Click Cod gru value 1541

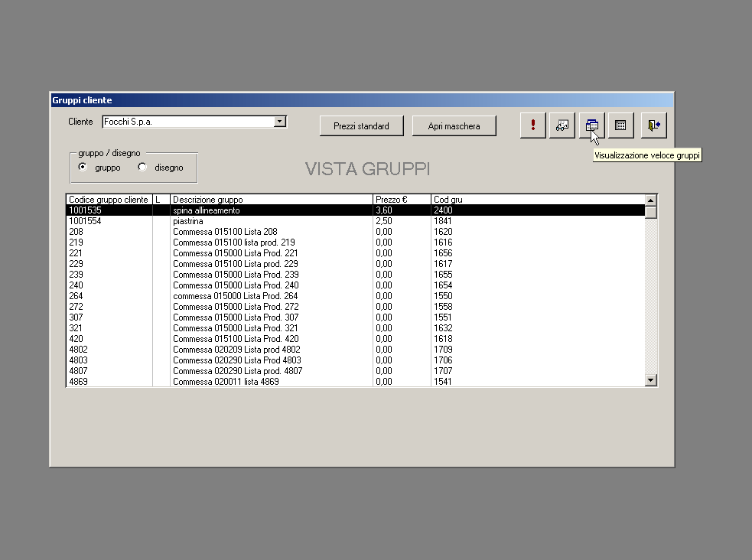click(x=443, y=382)
